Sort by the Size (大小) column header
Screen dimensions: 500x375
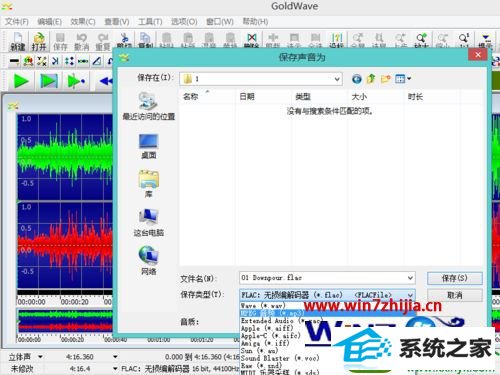click(359, 97)
